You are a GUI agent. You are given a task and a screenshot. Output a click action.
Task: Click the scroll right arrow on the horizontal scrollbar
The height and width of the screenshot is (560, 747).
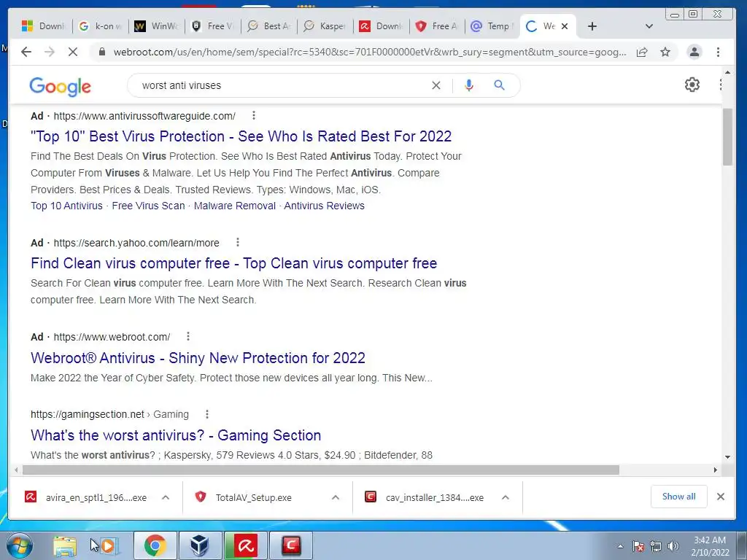pos(715,470)
